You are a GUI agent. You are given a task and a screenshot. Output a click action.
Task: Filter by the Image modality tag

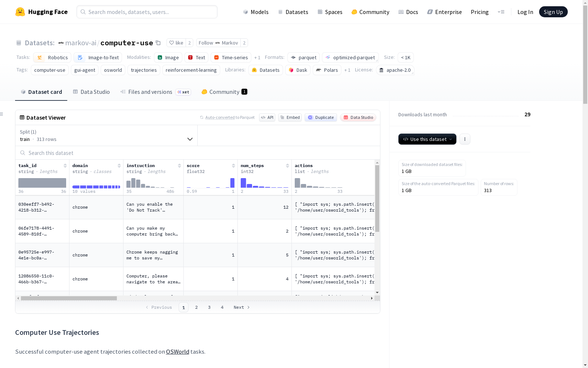click(168, 57)
